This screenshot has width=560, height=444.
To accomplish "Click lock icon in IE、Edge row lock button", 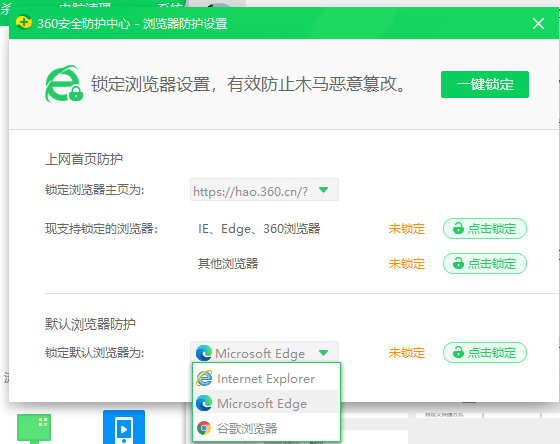I will pos(458,228).
